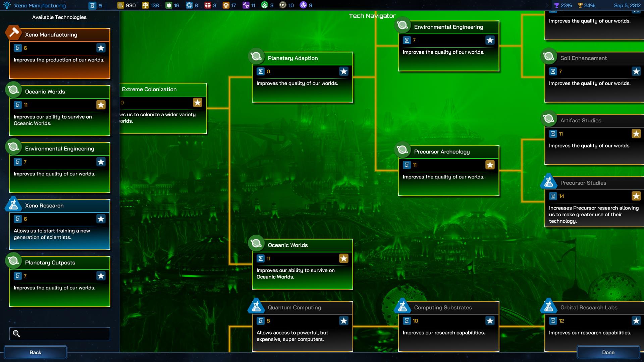Toggle the gold star on Precursor Studies

(636, 196)
